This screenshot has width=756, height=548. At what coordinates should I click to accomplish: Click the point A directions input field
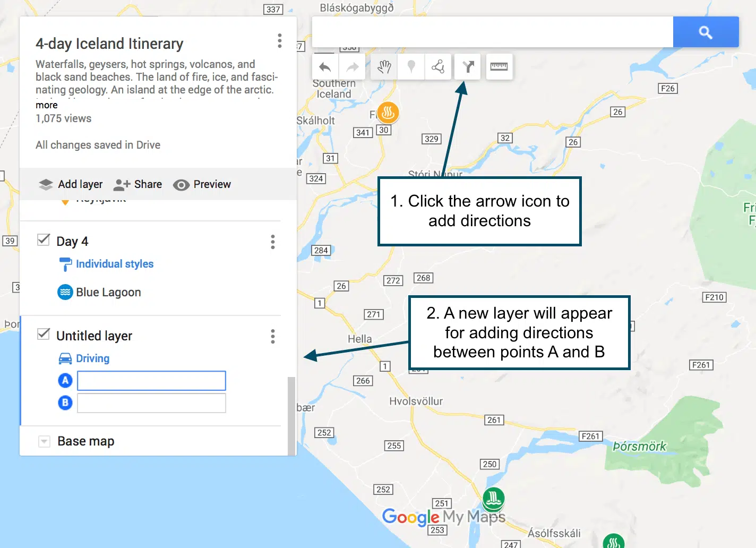click(151, 381)
